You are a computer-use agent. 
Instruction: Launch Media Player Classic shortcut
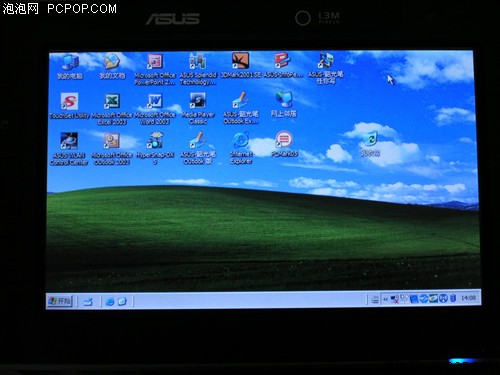[198, 109]
